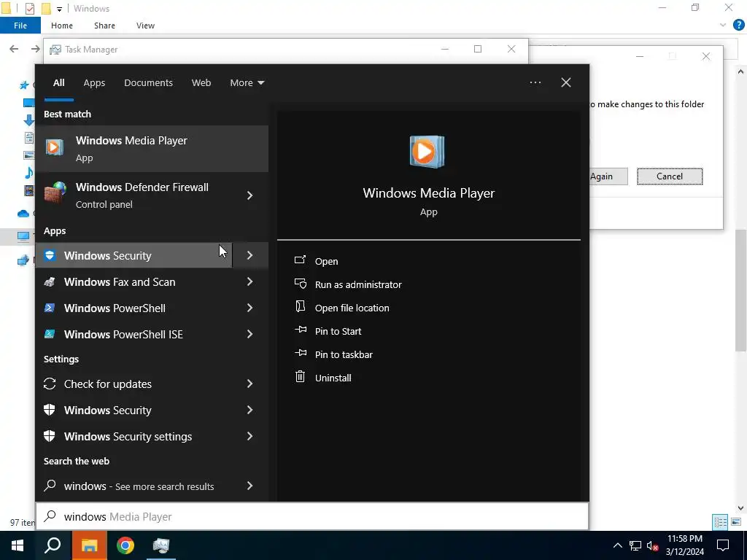Viewport: 747px width, 560px height.
Task: Open File Explorer from the taskbar
Action: (89, 545)
